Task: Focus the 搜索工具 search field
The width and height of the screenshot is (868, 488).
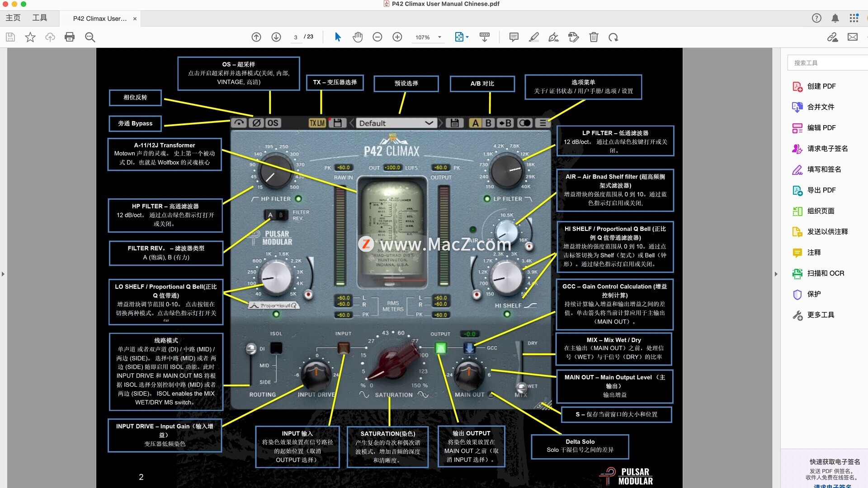Action: point(827,63)
